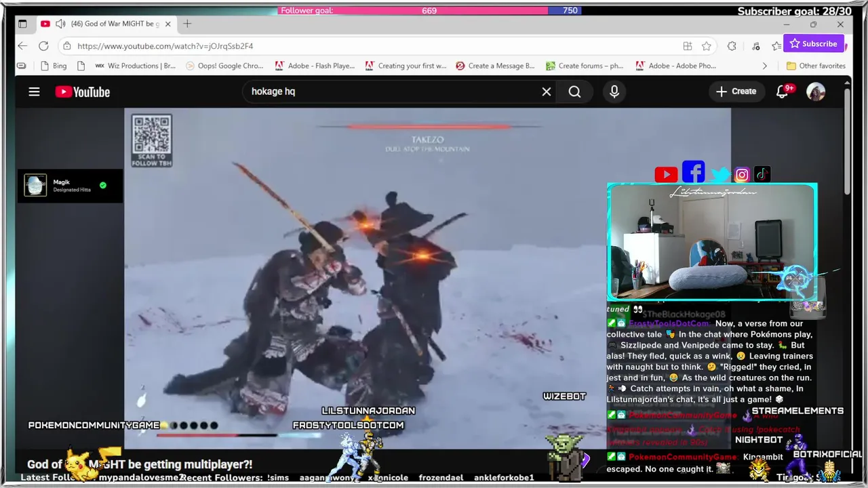Click the 'Subscriber goal: 28/30' text
Screen dimensions: 868x488
coord(794,11)
